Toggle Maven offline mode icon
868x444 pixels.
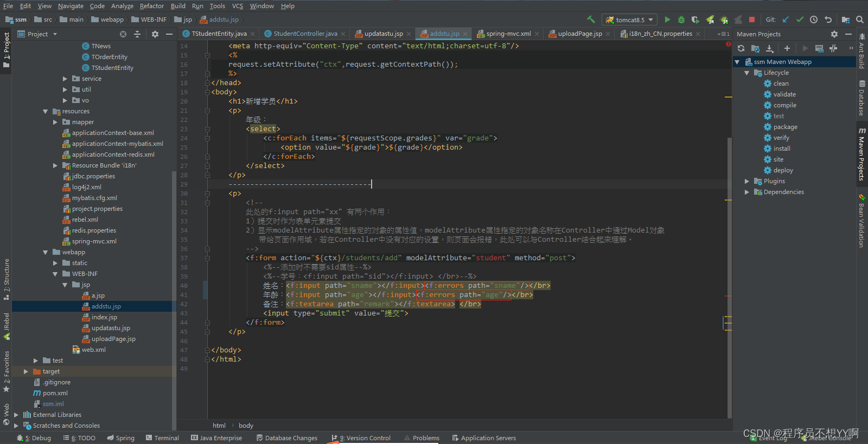coord(833,48)
